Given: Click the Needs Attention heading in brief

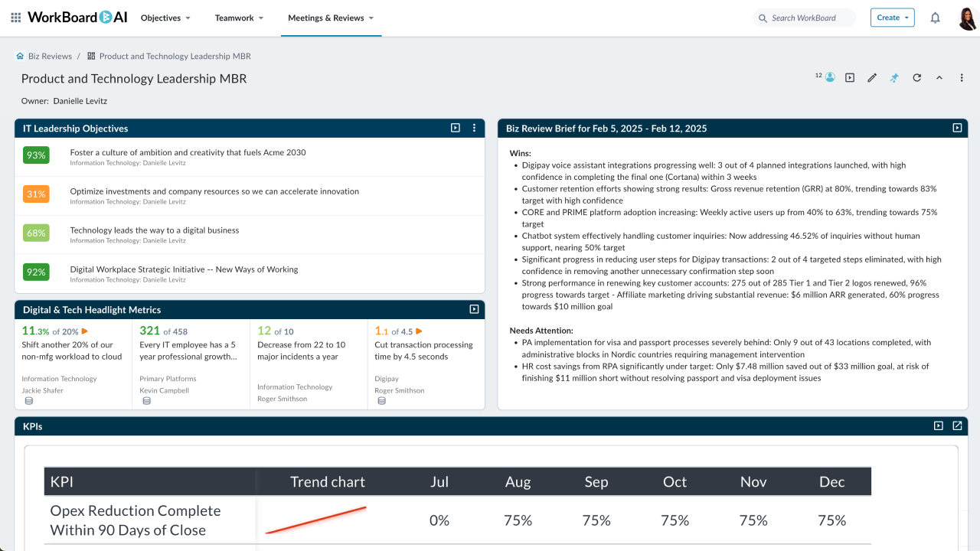Looking at the screenshot, I should tap(541, 331).
